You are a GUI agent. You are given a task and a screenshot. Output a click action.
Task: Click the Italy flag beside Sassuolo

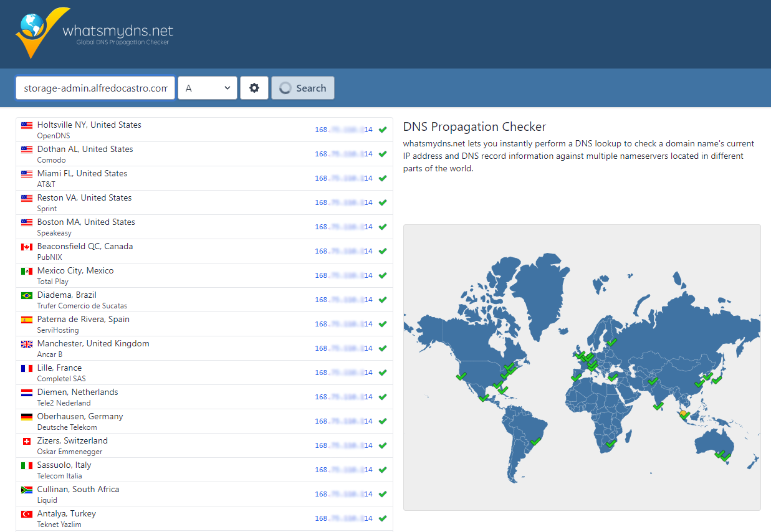point(27,465)
